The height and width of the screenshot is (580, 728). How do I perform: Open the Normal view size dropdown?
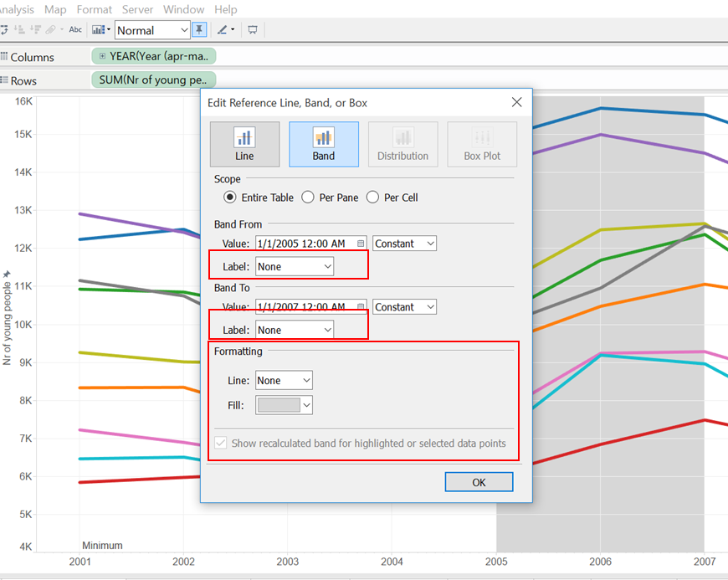(152, 30)
